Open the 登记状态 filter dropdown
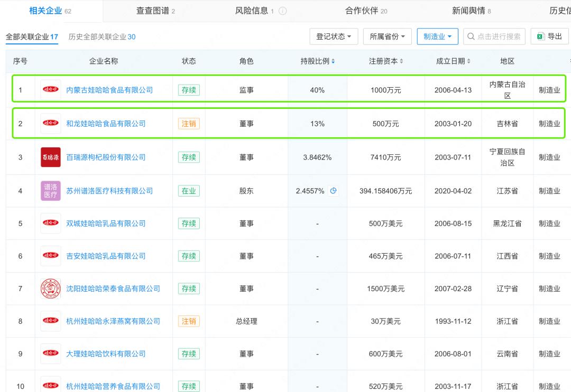The image size is (571, 392). click(x=334, y=36)
